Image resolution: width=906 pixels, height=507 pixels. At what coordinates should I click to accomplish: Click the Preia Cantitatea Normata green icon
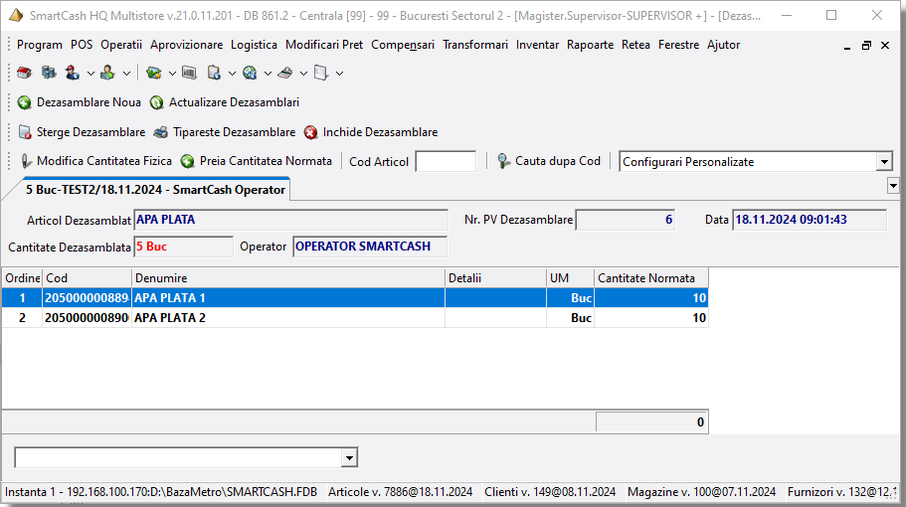coord(187,161)
